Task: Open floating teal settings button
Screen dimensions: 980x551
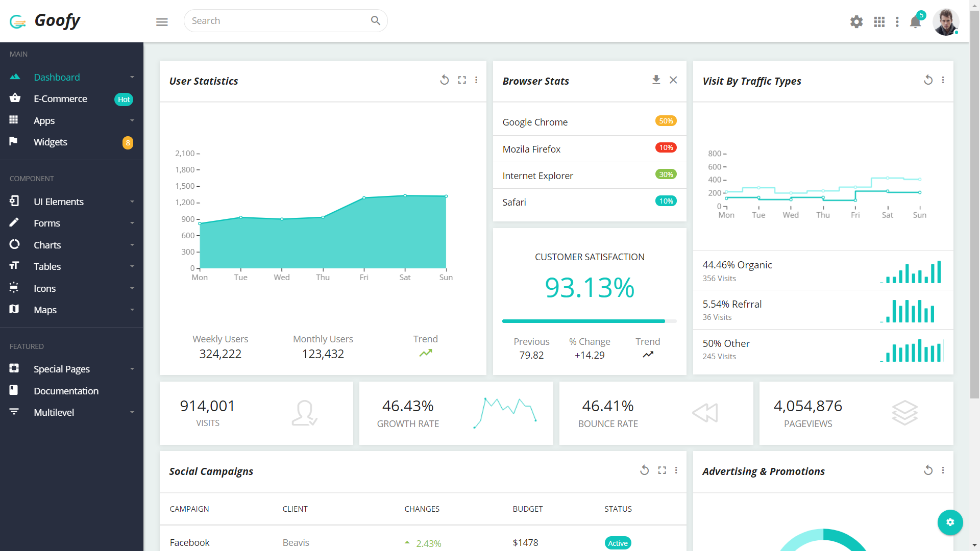Action: [x=950, y=522]
